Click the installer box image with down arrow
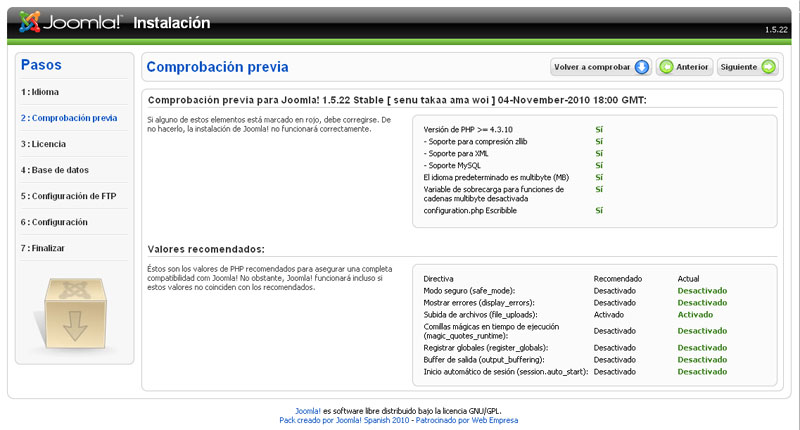800x430 pixels. (x=74, y=311)
